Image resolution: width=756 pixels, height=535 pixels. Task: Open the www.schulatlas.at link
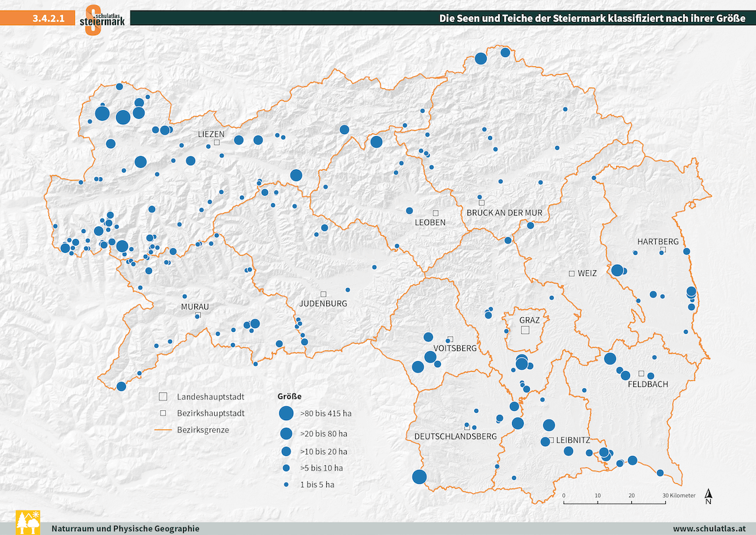[x=710, y=528]
